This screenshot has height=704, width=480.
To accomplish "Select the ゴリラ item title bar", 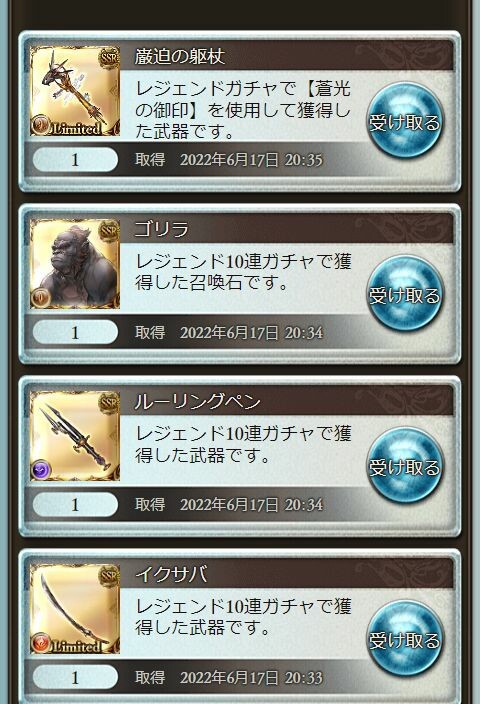I will point(287,229).
